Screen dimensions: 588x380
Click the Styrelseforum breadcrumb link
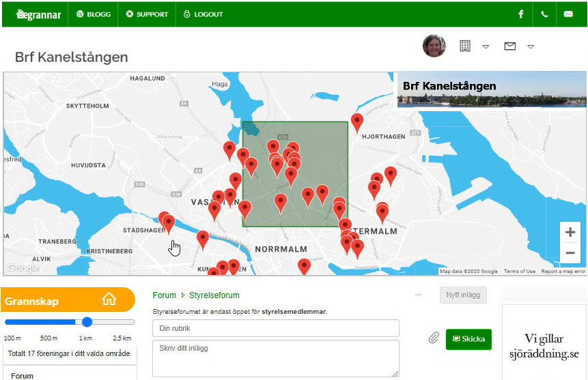214,295
